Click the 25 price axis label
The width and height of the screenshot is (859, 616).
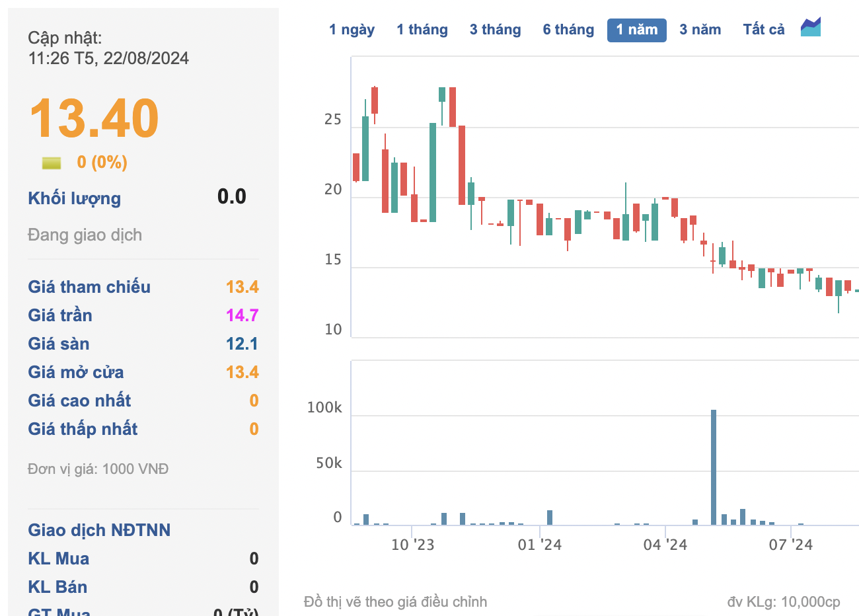point(333,120)
